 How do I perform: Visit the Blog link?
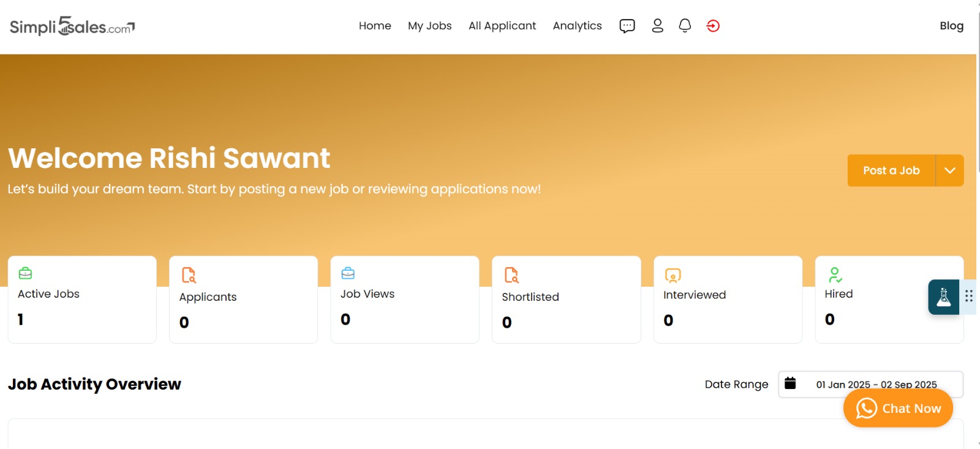tap(951, 26)
